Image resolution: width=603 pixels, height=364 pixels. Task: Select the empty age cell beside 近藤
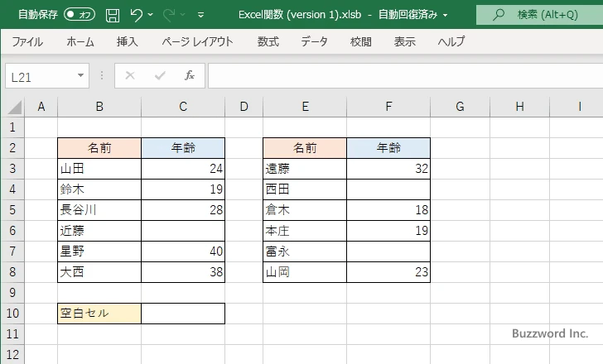(183, 231)
